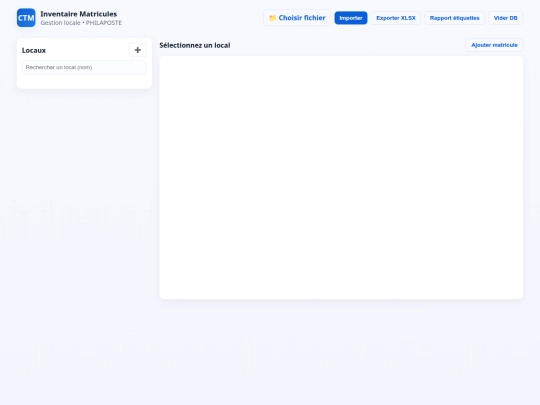
Task: Click Ajouter matricule button
Action: click(494, 45)
